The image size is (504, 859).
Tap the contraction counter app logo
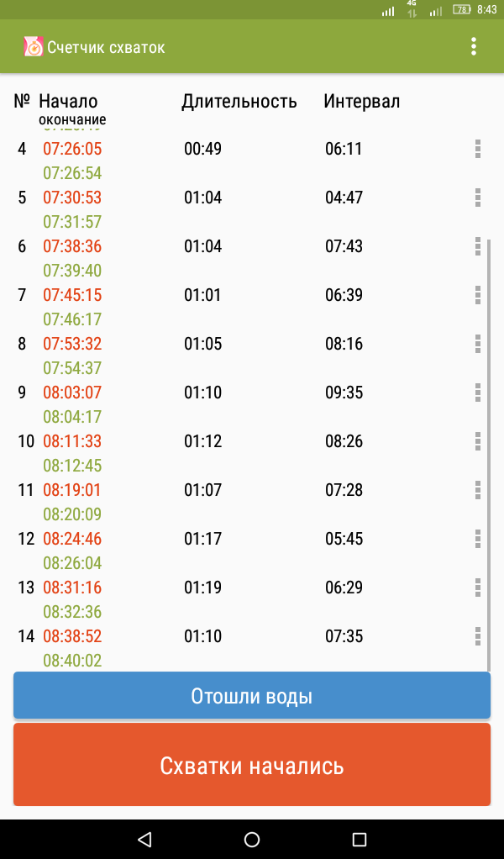click(x=34, y=46)
